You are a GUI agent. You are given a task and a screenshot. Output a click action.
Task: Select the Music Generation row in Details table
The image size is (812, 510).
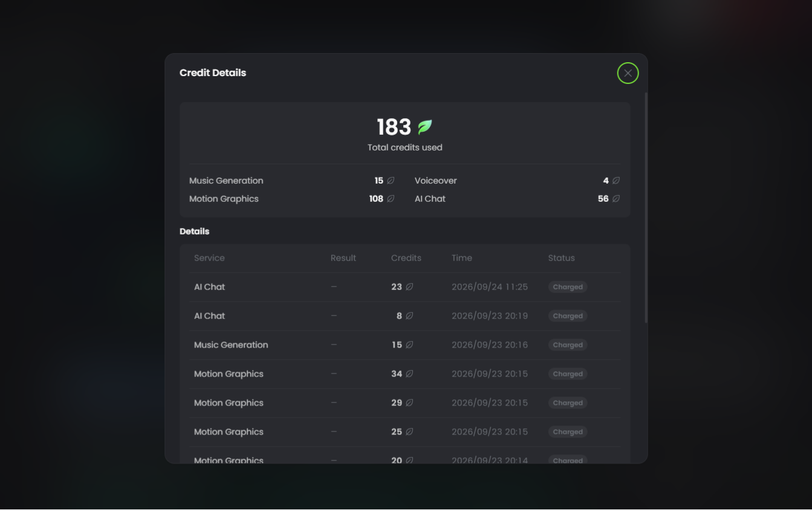pyautogui.click(x=405, y=345)
